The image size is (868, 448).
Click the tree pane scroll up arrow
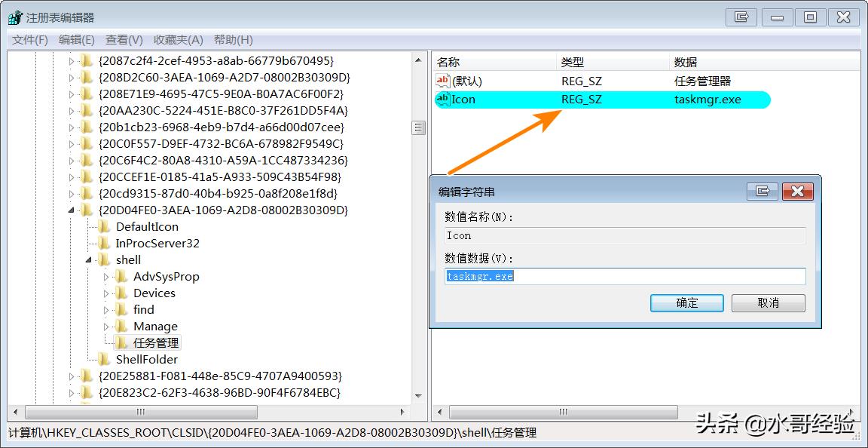click(419, 60)
